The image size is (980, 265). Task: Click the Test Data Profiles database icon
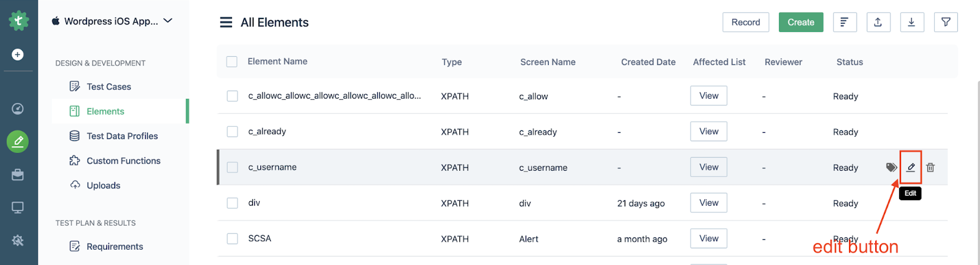click(75, 136)
